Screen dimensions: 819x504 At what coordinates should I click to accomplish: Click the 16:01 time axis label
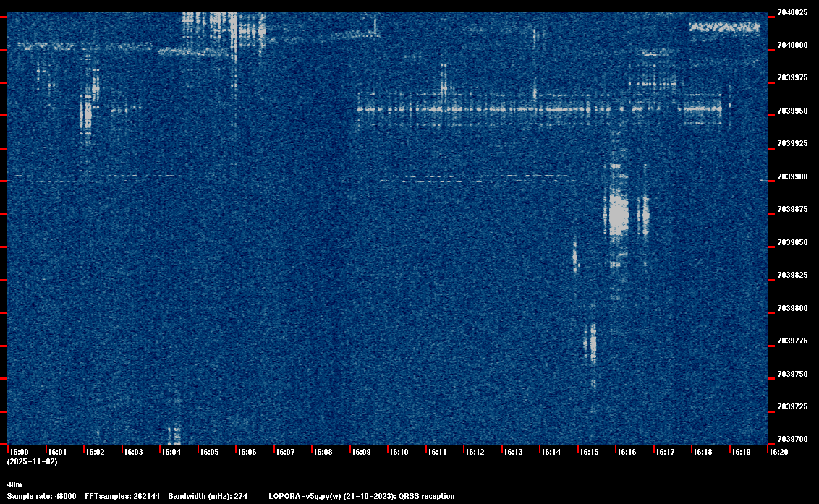click(x=57, y=452)
